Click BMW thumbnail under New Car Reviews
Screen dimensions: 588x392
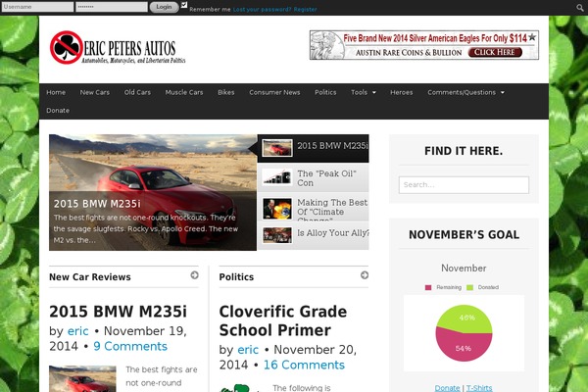coord(82,379)
